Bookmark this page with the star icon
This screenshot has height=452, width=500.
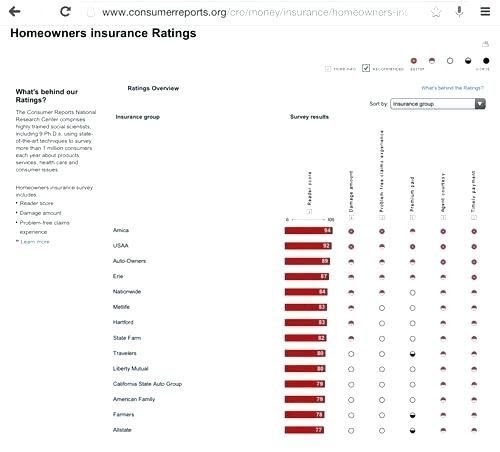(x=436, y=12)
